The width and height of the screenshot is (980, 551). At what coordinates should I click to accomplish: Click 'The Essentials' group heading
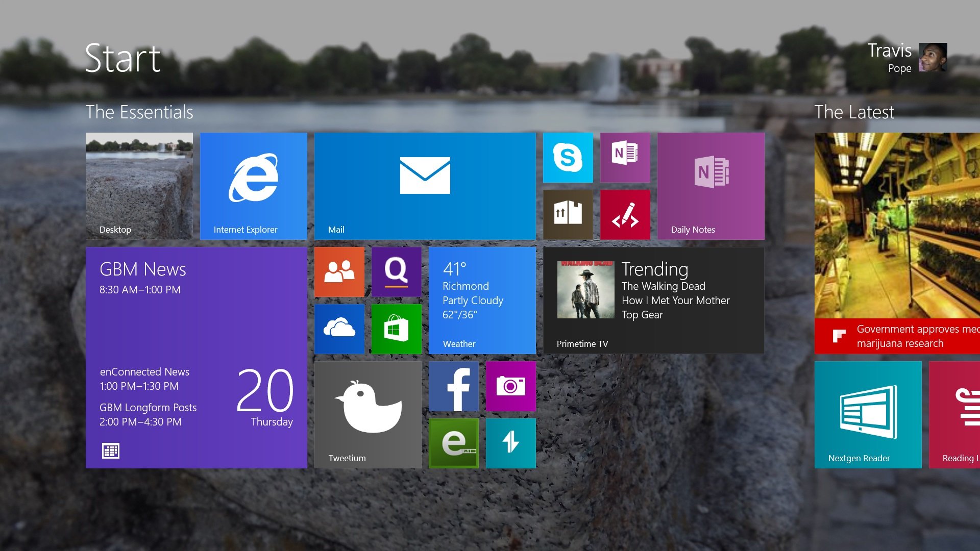click(x=139, y=112)
